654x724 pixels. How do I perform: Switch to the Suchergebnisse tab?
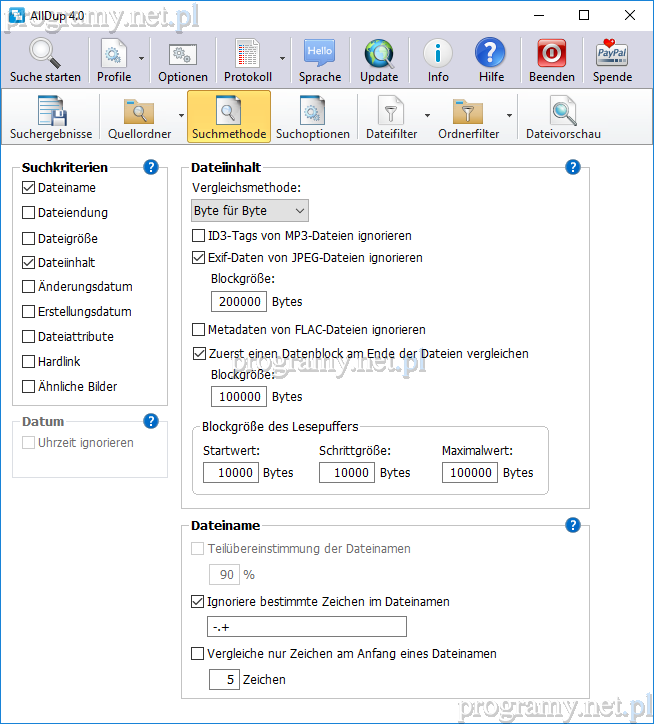pos(51,115)
